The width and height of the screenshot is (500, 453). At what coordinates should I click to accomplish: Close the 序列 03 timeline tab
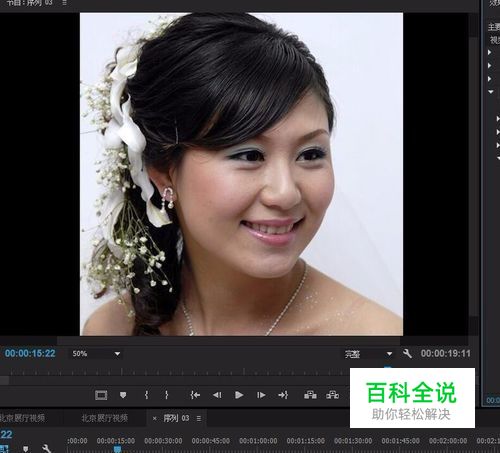click(154, 418)
